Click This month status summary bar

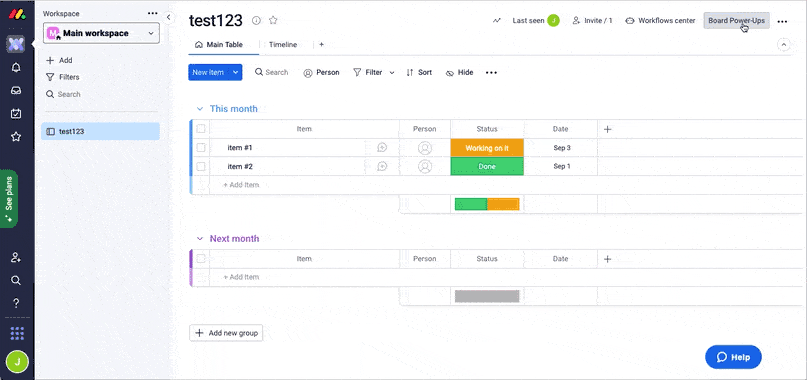(487, 204)
